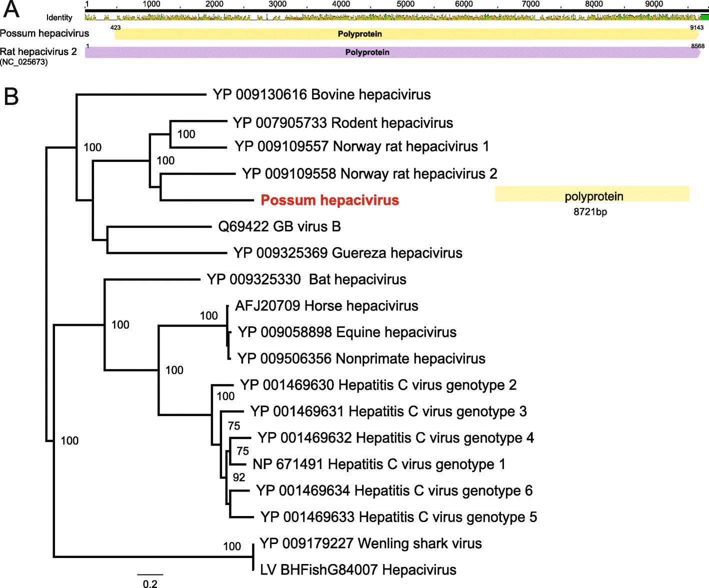
Task: Click YP 009179227 Wenling shark virus label
Action: pos(371,544)
